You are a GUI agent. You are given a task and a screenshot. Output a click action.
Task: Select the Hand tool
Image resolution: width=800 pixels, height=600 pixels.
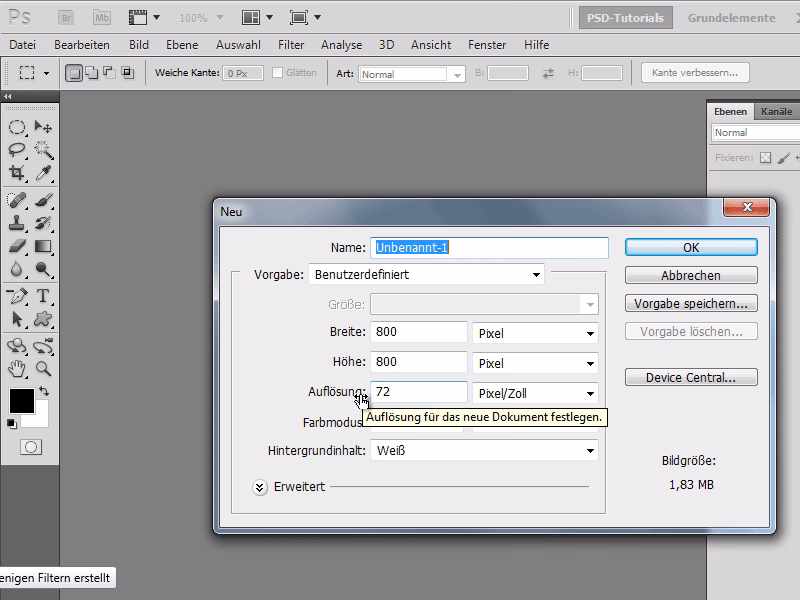click(x=17, y=369)
